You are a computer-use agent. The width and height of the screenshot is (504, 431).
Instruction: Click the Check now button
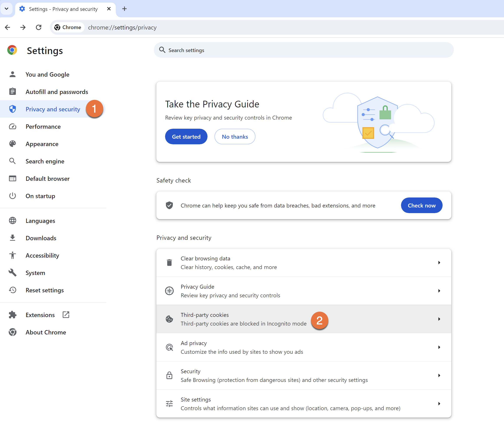[421, 205]
